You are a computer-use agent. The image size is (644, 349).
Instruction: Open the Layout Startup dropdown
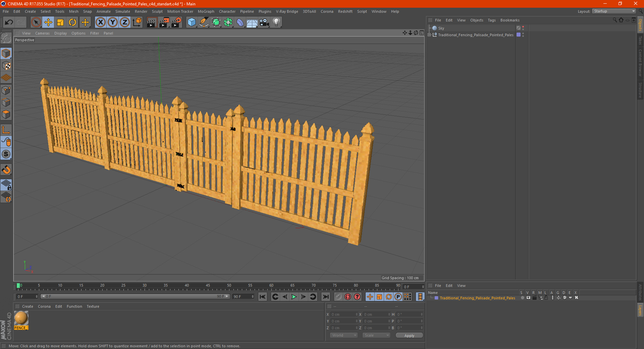tap(614, 11)
